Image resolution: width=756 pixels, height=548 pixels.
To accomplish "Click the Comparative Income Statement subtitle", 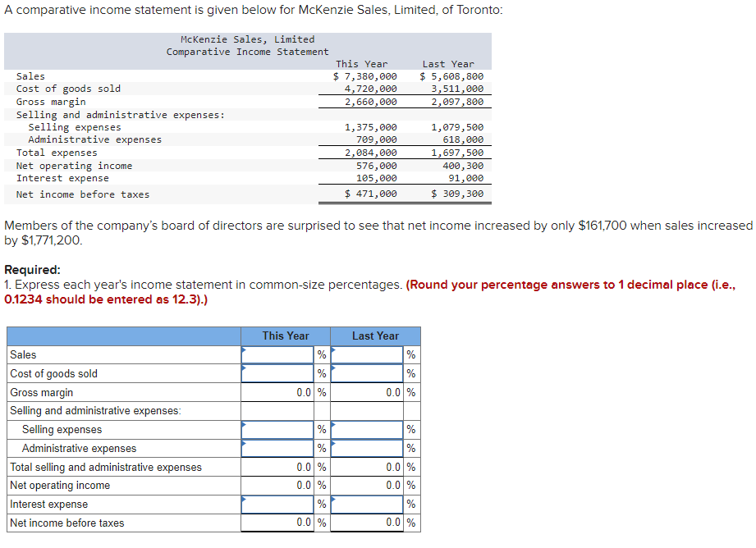I will (x=247, y=52).
